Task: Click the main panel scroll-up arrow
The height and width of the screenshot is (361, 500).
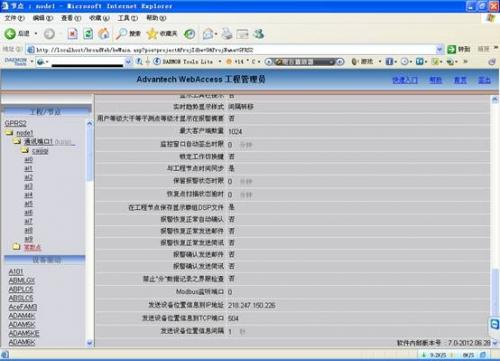Action: tap(495, 99)
